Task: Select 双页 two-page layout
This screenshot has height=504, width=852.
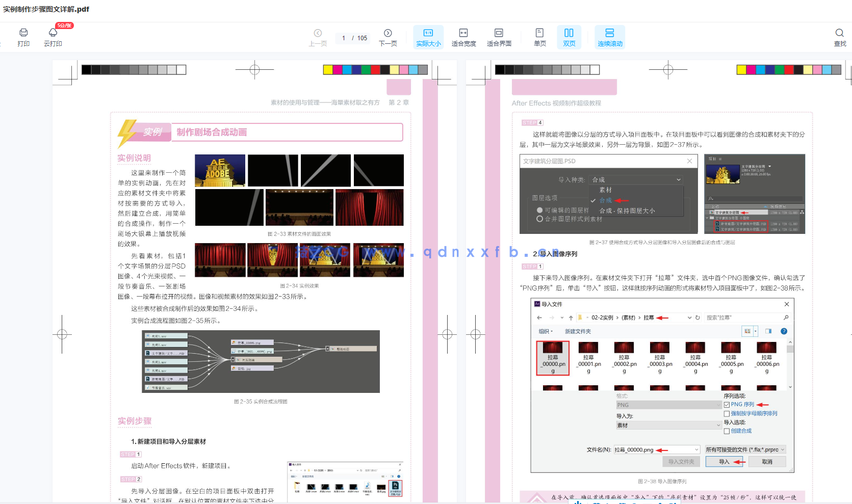Action: pos(569,37)
